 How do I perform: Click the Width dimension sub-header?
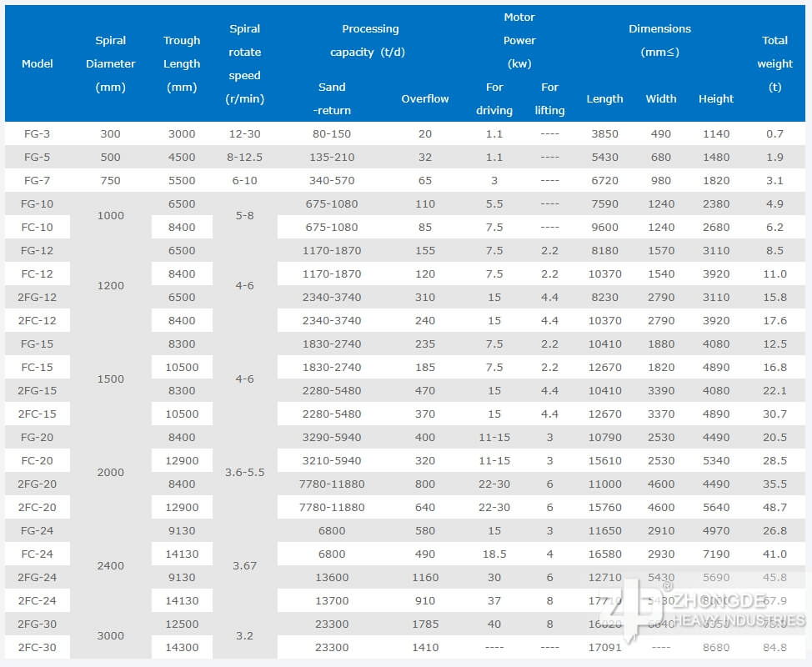point(661,98)
